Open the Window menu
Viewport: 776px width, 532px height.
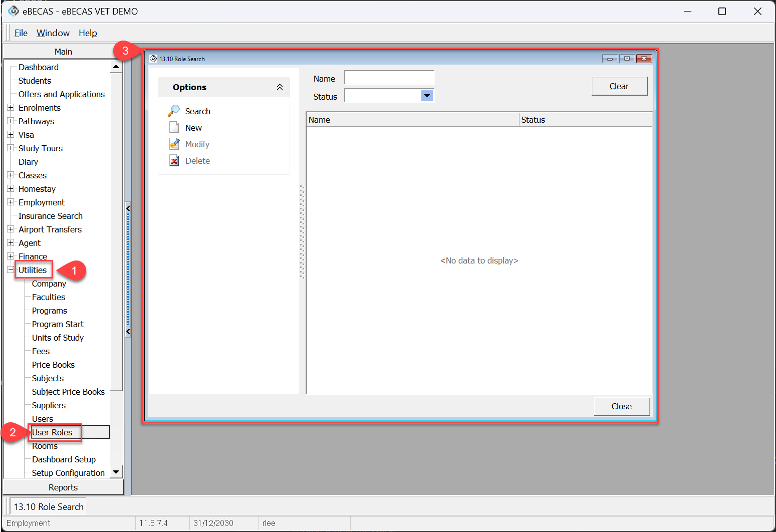pyautogui.click(x=53, y=33)
